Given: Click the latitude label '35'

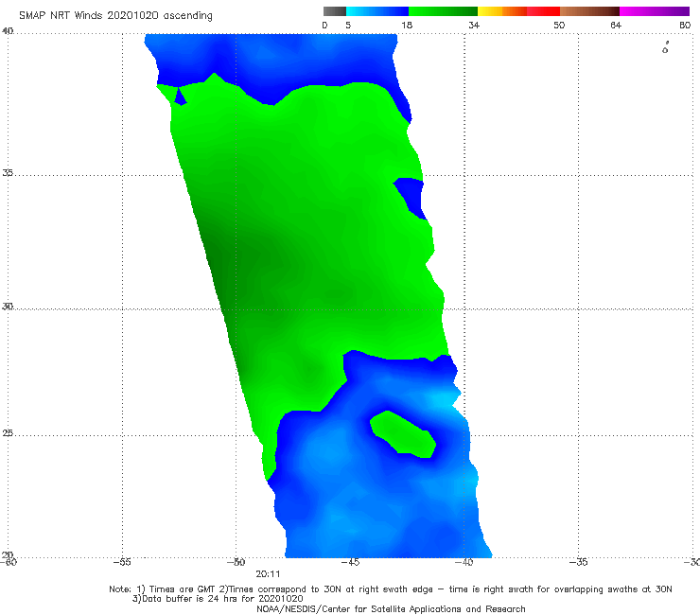Looking at the screenshot, I should coord(8,172).
